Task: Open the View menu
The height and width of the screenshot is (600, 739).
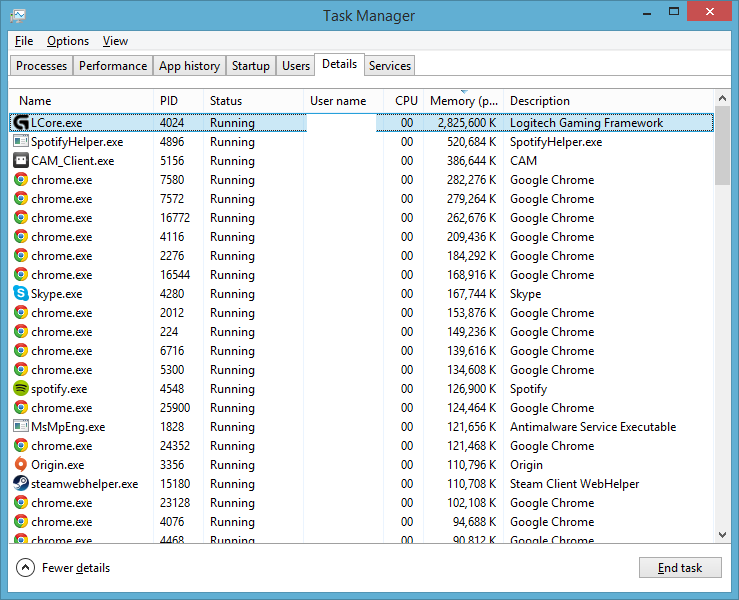Action: pos(115,41)
